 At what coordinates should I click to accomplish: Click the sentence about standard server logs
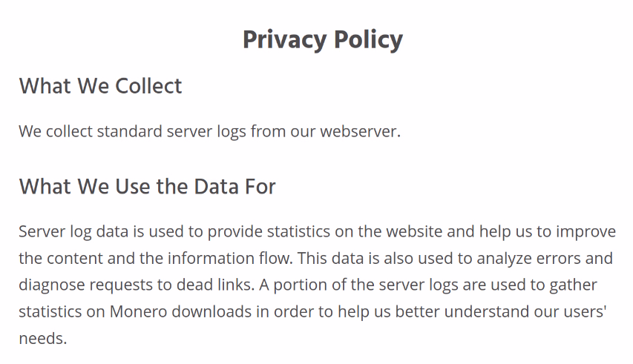click(209, 132)
